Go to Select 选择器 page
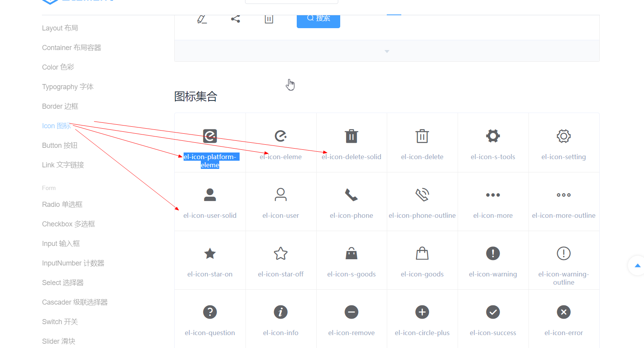Viewport: 644px width, 348px height. click(x=63, y=283)
